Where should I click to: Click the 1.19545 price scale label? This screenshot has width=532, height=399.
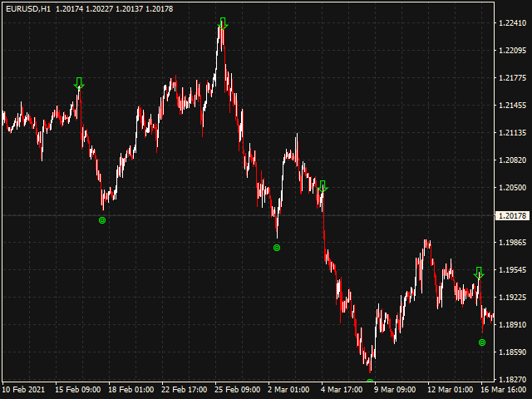pyautogui.click(x=512, y=270)
